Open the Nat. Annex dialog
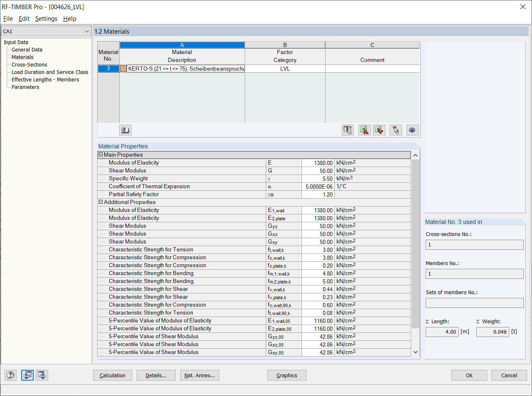 [199, 375]
